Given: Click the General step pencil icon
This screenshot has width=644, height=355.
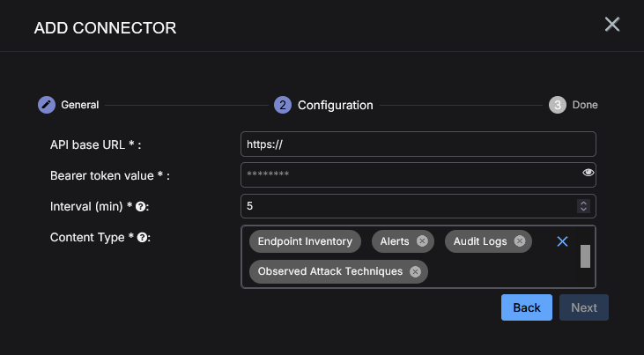Looking at the screenshot, I should click(47, 105).
